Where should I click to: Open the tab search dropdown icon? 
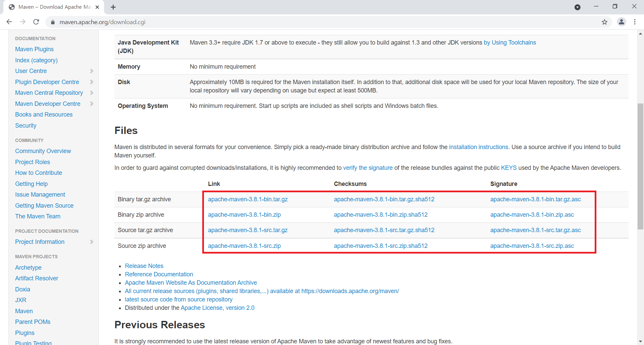[577, 7]
